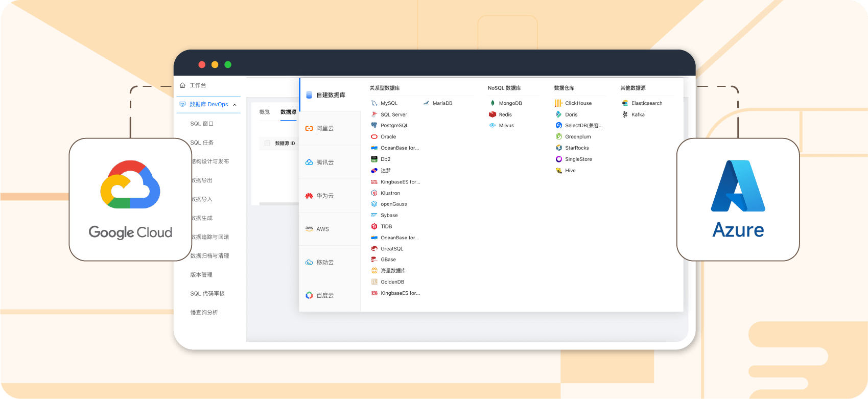Switch to the 数据源 tab
This screenshot has width=868, height=399.
point(288,112)
